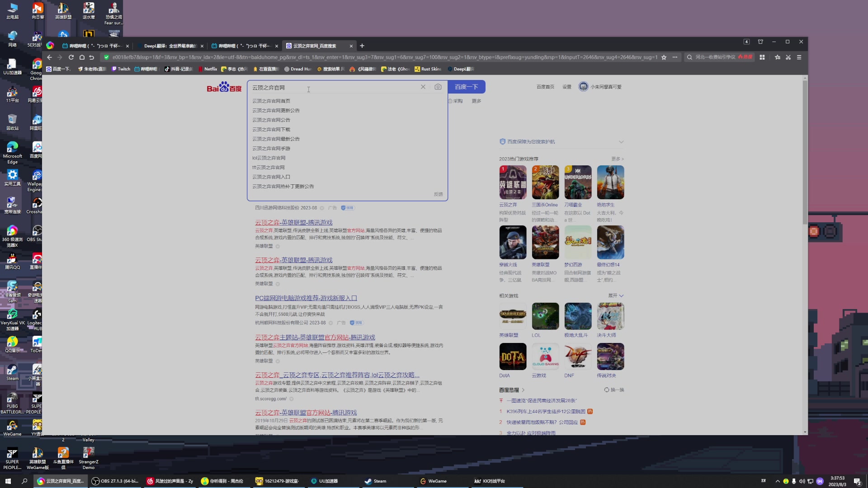Screen dimensions: 868x488
Task: Click 反馈 in suggestion dropdown
Action: tap(438, 194)
